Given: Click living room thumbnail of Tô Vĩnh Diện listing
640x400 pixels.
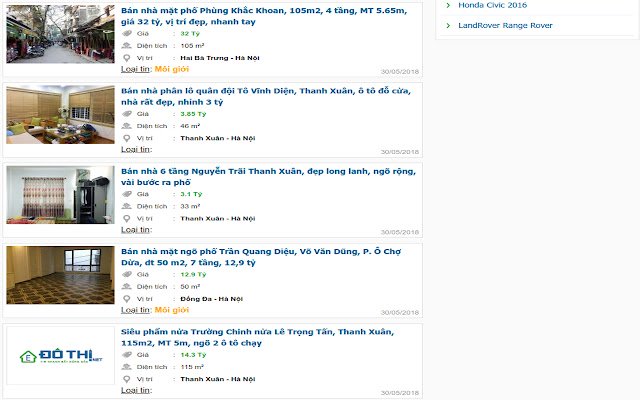Looking at the screenshot, I should coord(60,114).
